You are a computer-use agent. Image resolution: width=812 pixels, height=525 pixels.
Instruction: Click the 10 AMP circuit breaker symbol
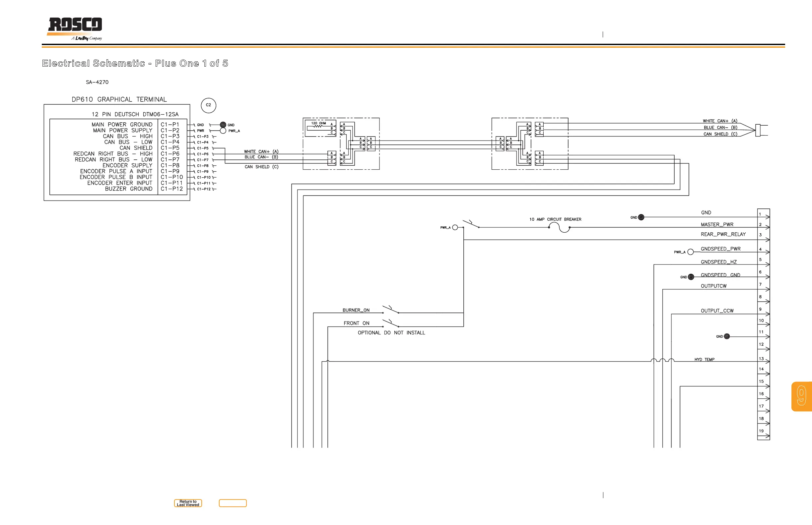[x=560, y=227]
